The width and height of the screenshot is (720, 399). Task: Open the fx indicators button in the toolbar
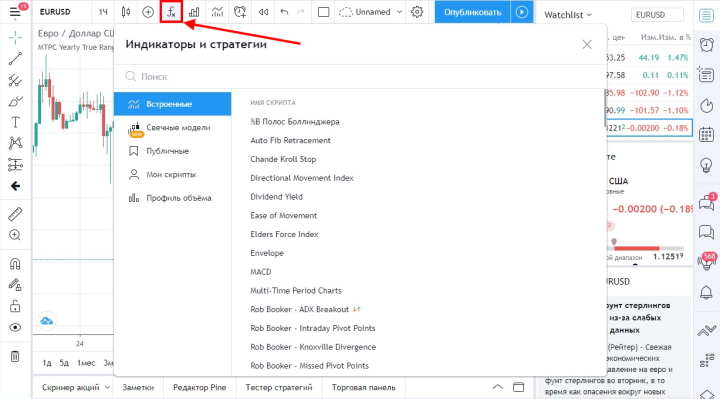tap(171, 12)
